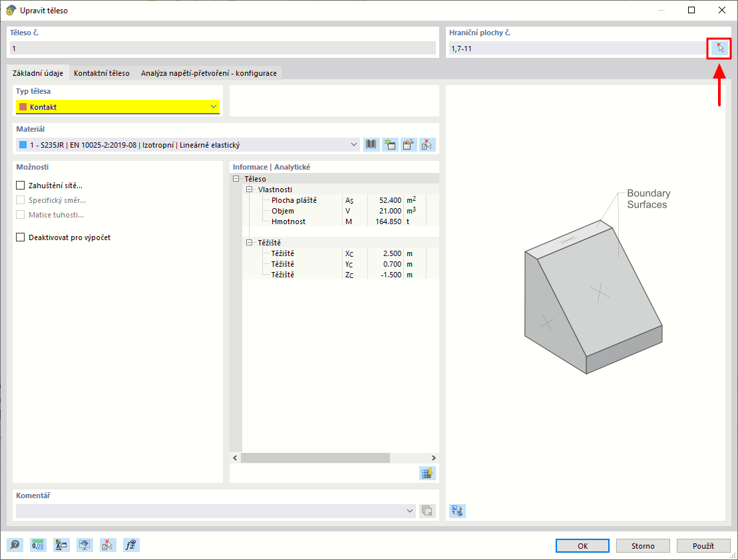Image resolution: width=738 pixels, height=560 pixels.
Task: Check Deaktivovat pro výpočet
Action: click(20, 237)
